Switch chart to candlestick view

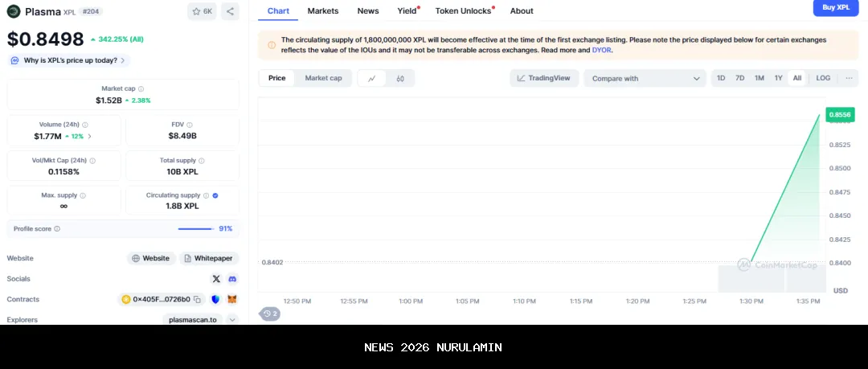tap(400, 78)
